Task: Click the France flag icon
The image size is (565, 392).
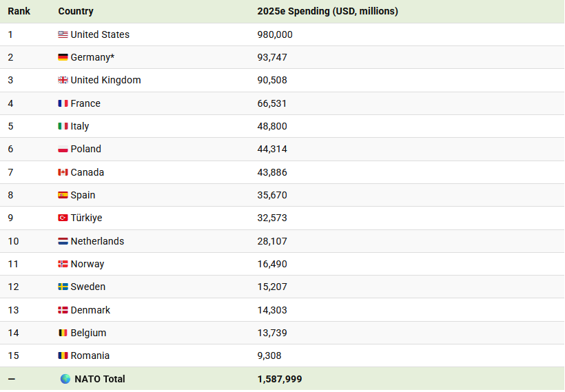Action: tap(63, 103)
